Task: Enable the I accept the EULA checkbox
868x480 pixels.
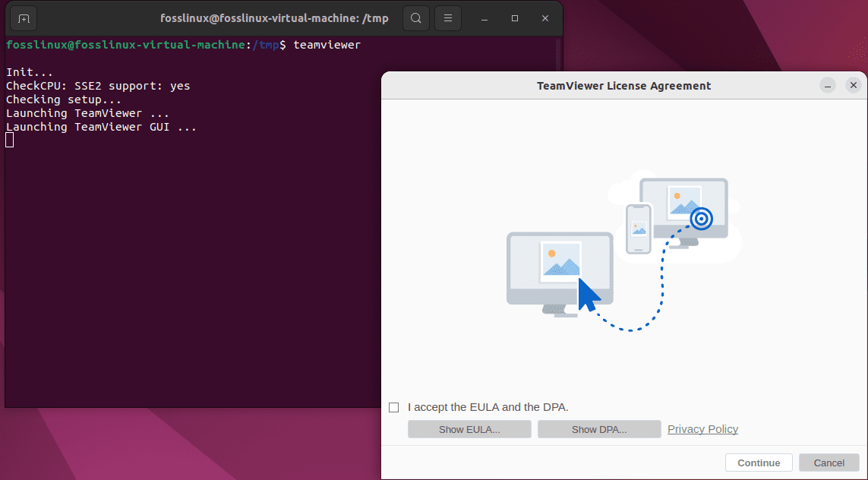Action: coord(393,407)
